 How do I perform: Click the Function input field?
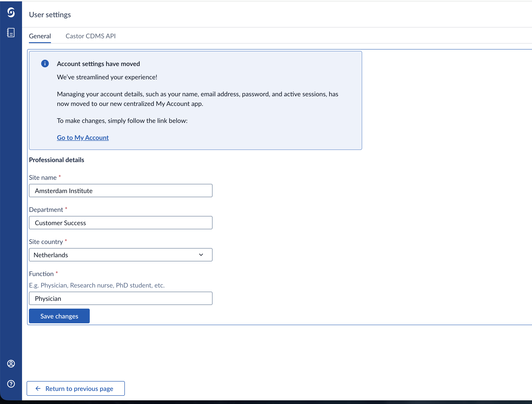coord(120,299)
